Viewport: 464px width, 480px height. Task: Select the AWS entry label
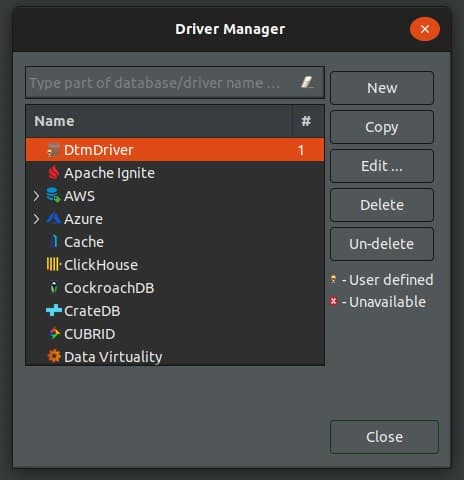[x=79, y=196]
